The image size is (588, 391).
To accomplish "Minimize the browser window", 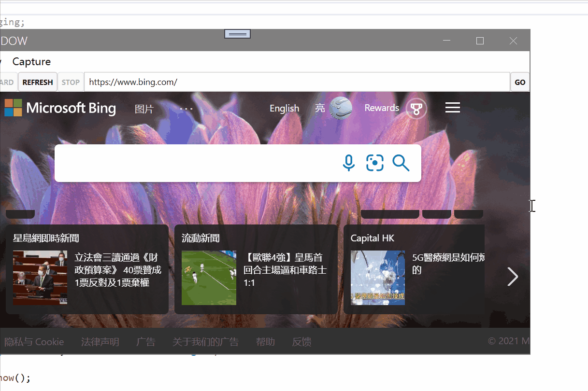I will [447, 41].
